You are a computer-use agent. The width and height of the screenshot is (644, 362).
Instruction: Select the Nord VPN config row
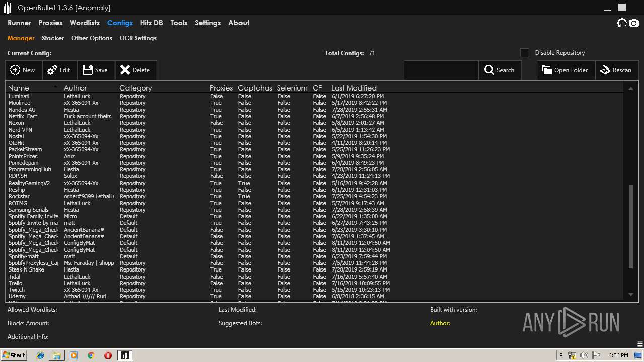pyautogui.click(x=315, y=130)
